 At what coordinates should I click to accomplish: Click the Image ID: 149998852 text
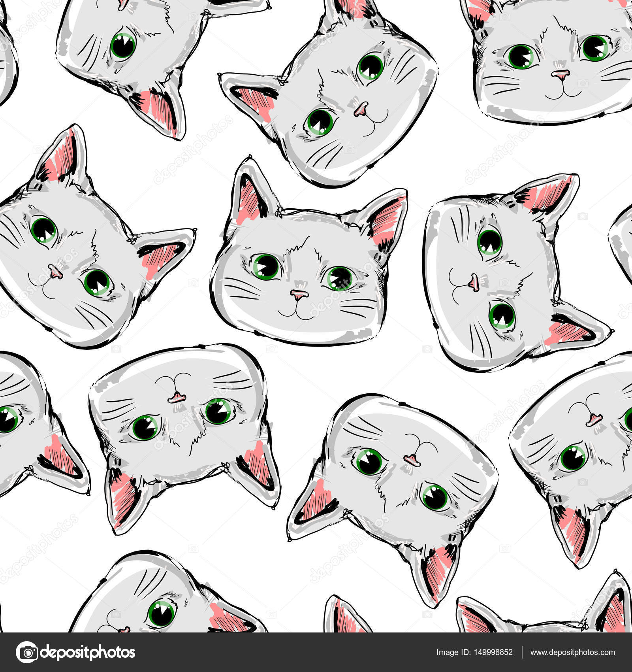pyautogui.click(x=474, y=652)
